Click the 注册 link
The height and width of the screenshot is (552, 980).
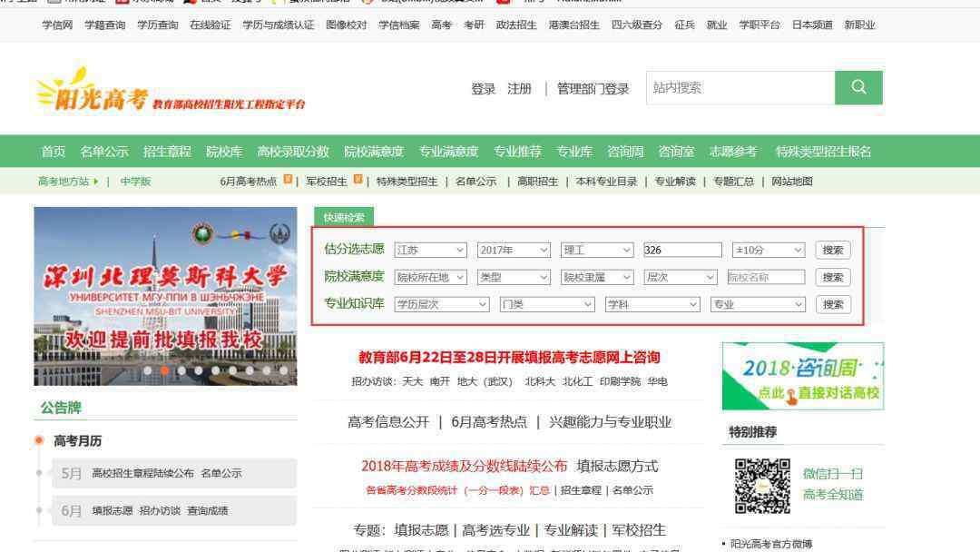(x=519, y=89)
